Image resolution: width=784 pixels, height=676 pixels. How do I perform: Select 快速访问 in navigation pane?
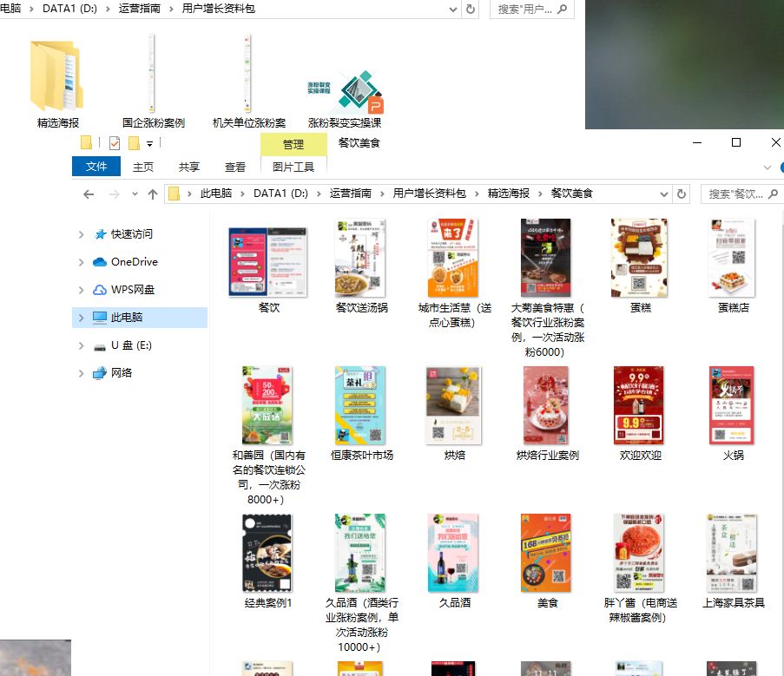[x=131, y=233]
